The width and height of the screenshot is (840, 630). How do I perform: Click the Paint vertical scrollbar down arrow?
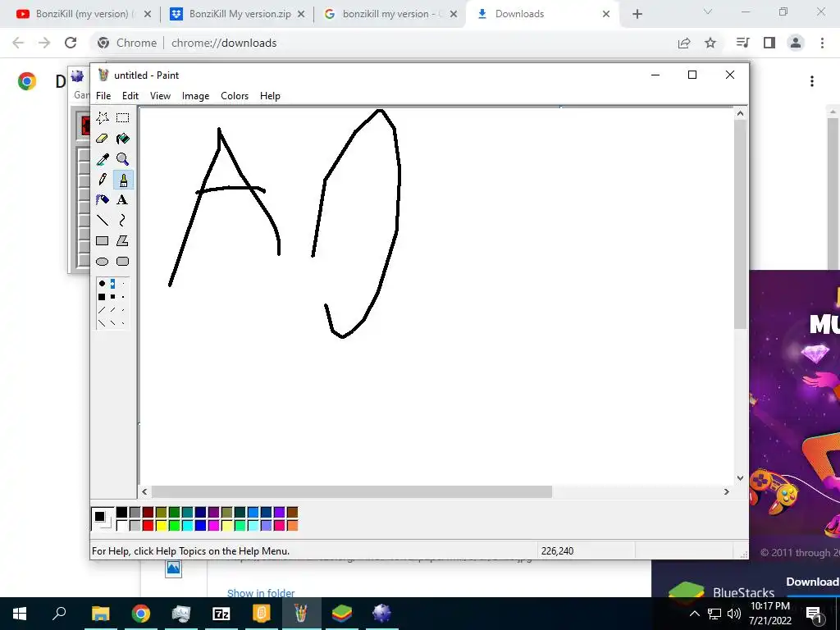[x=740, y=478]
